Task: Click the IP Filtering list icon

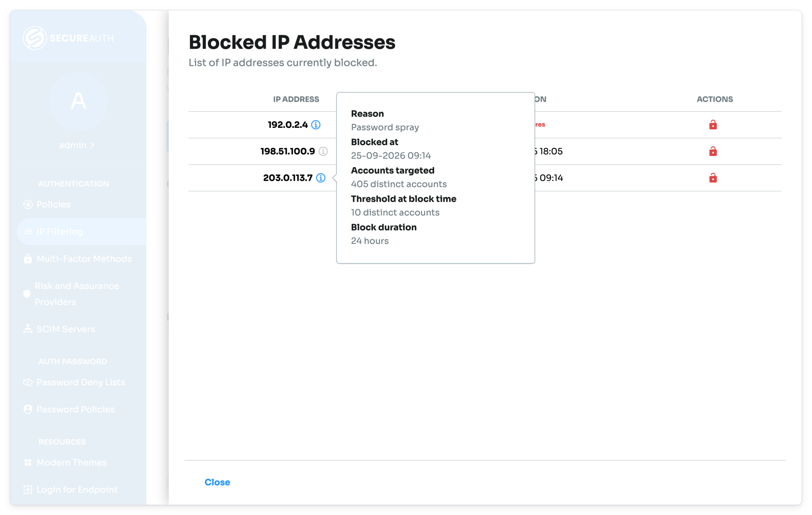Action: pos(28,232)
